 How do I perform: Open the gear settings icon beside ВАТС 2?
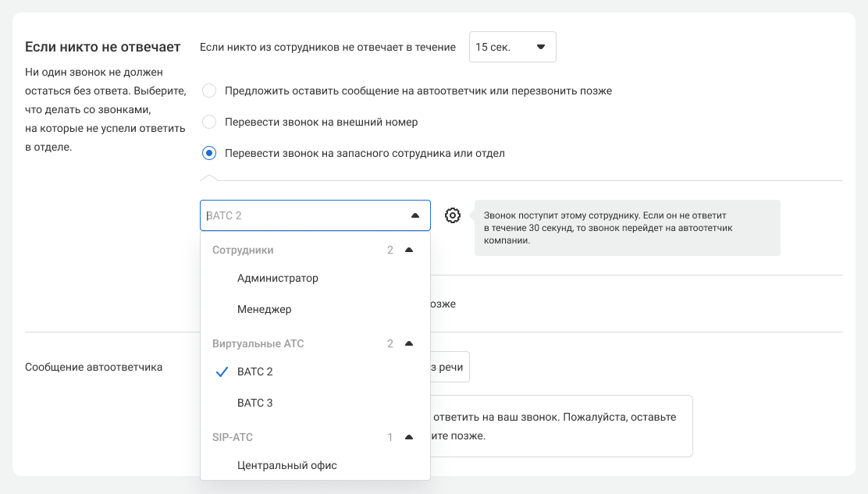pos(453,215)
